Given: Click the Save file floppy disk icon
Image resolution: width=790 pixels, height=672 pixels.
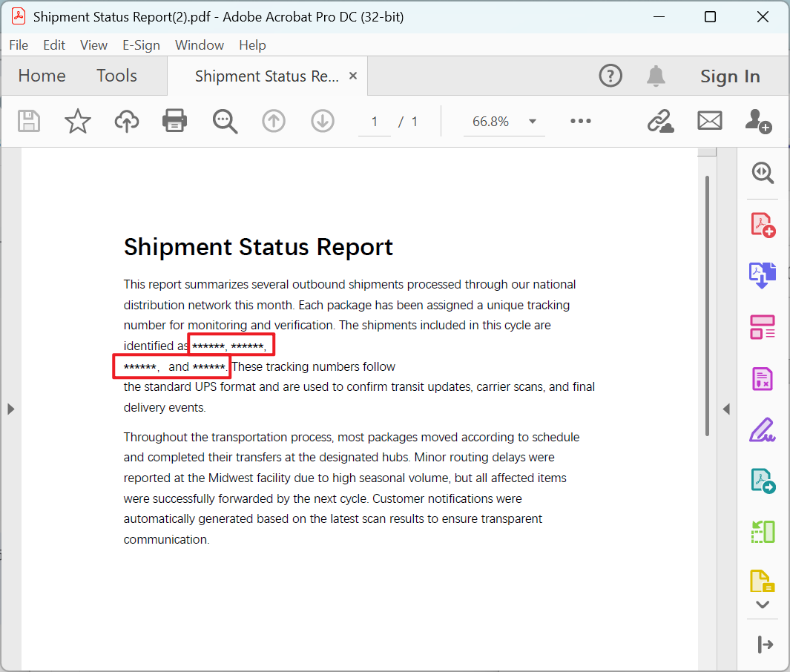Looking at the screenshot, I should click(29, 121).
